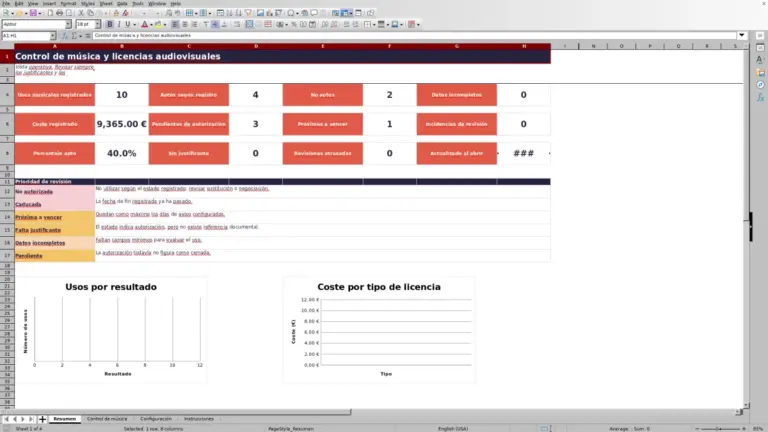The image size is (768, 432).
Task: Click the Background Color highlighter swatch
Action: [158, 24]
